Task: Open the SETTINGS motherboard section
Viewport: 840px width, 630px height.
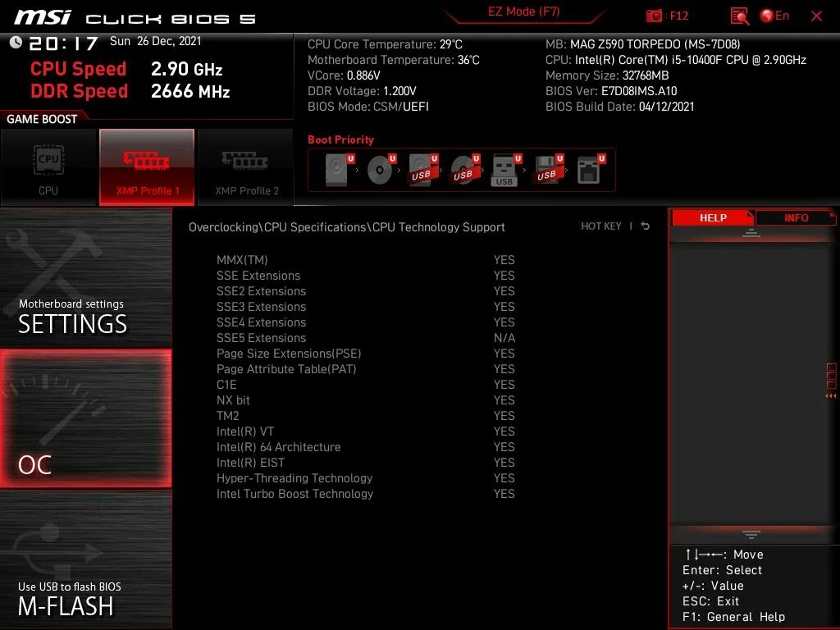Action: (85, 278)
